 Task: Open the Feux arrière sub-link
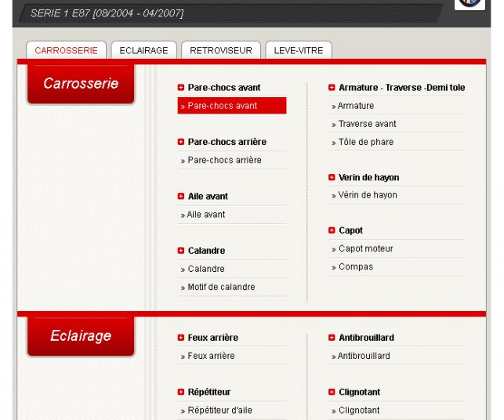point(211,356)
